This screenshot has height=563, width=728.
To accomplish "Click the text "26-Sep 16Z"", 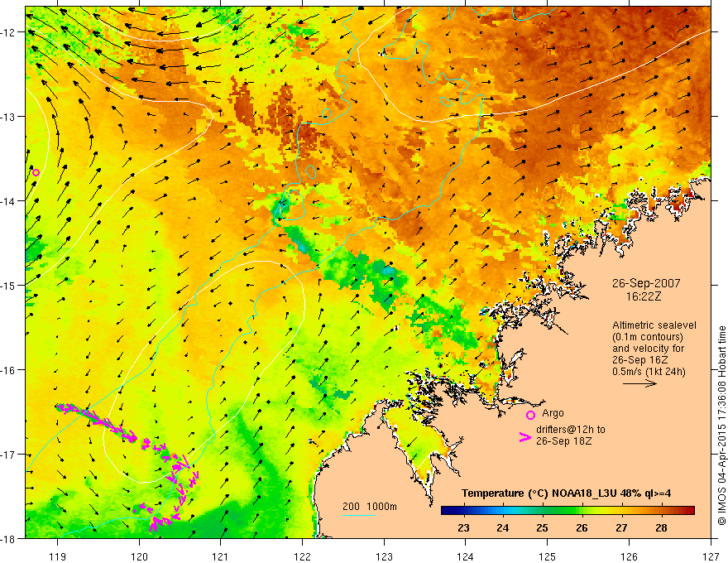I will [x=639, y=360].
